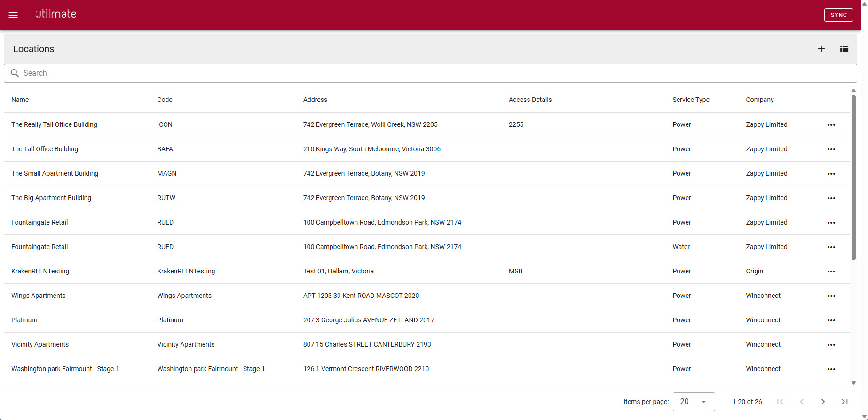Sort by the Address column header
868x420 pixels.
click(x=315, y=100)
